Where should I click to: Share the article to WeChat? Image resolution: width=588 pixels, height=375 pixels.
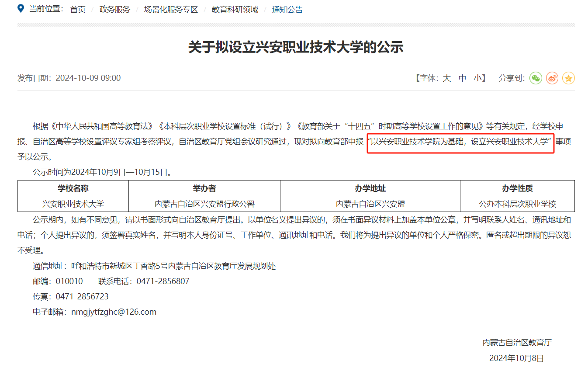pos(536,78)
